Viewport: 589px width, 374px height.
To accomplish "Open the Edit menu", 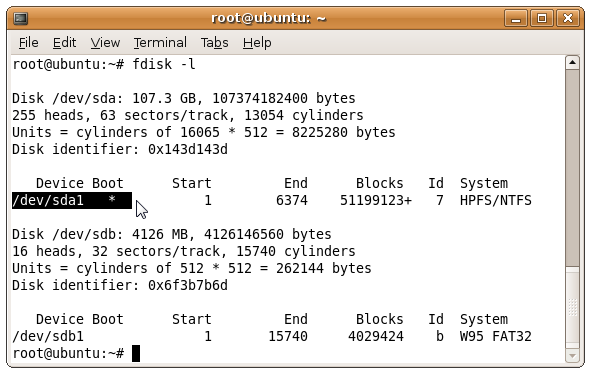I will (x=64, y=43).
